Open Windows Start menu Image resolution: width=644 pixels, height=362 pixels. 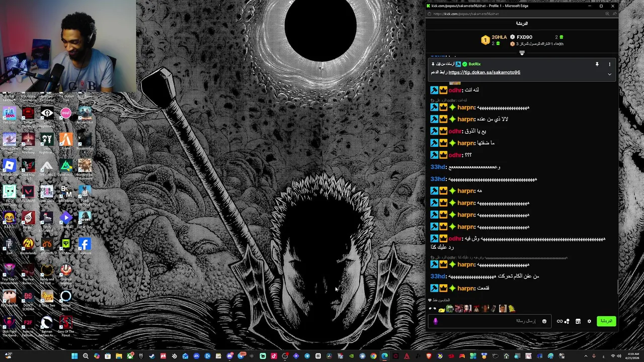pyautogui.click(x=74, y=356)
